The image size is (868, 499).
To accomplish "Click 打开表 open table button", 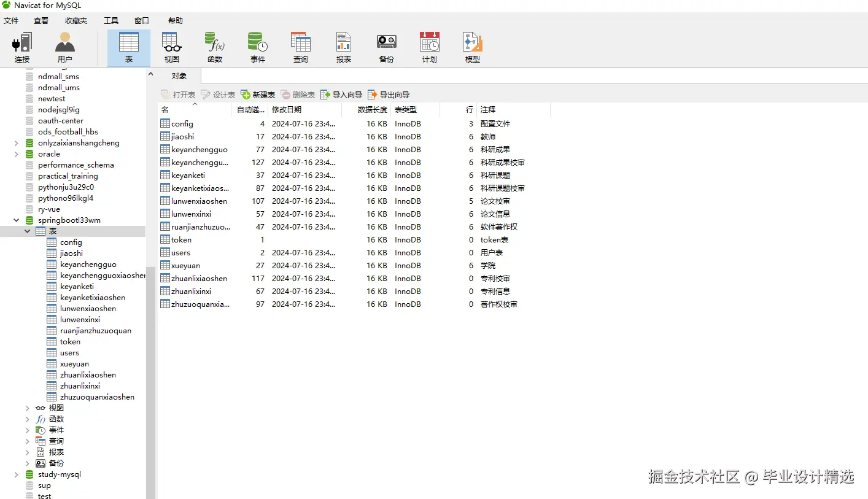I will click(178, 95).
